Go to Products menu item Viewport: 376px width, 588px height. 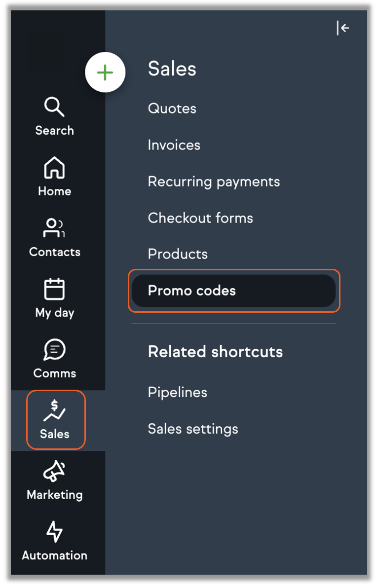coord(178,254)
